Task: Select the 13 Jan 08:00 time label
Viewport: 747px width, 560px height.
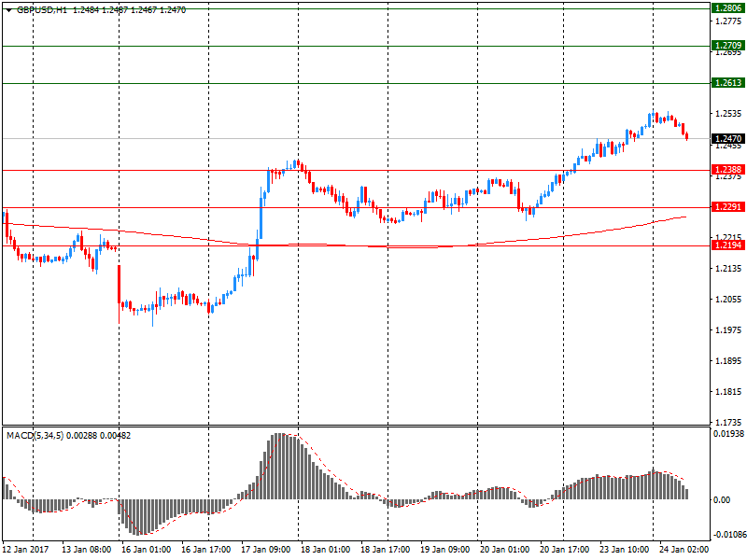Action: pos(86,549)
